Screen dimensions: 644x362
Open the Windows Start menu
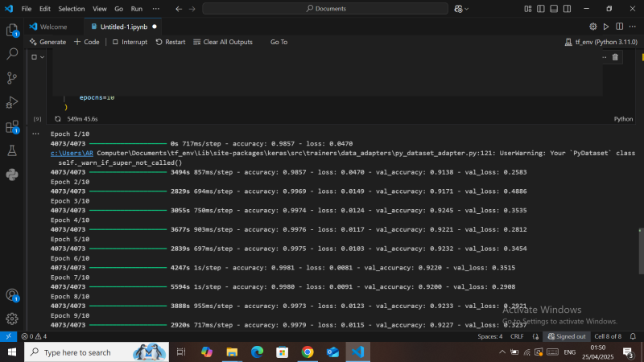(x=12, y=352)
